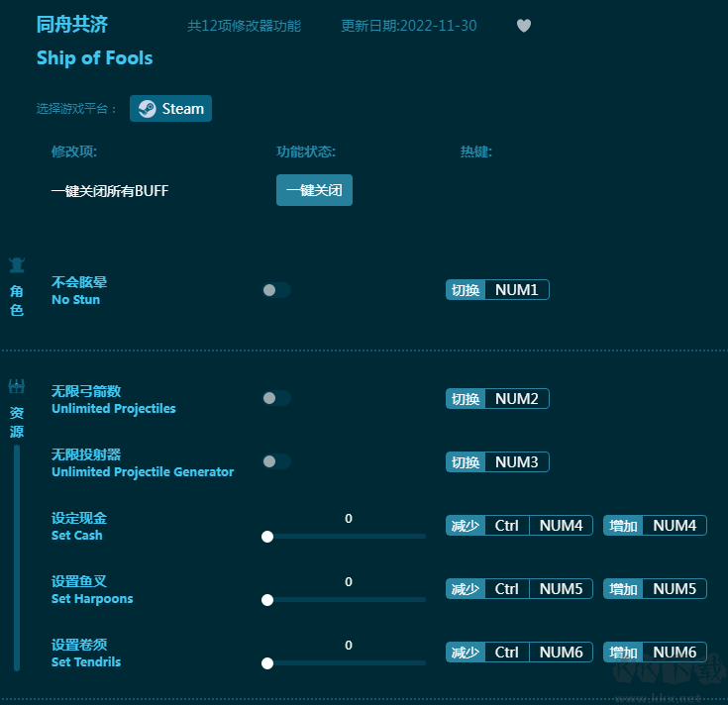The width and height of the screenshot is (728, 705).
Task: Enable Unlimited Projectiles toggle
Action: click(x=276, y=398)
